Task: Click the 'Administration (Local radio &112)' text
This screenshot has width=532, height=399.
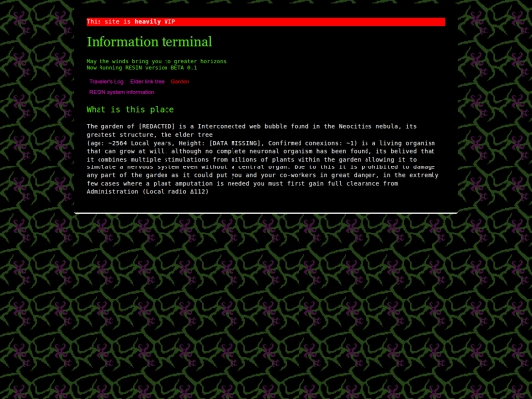Action: coord(147,192)
